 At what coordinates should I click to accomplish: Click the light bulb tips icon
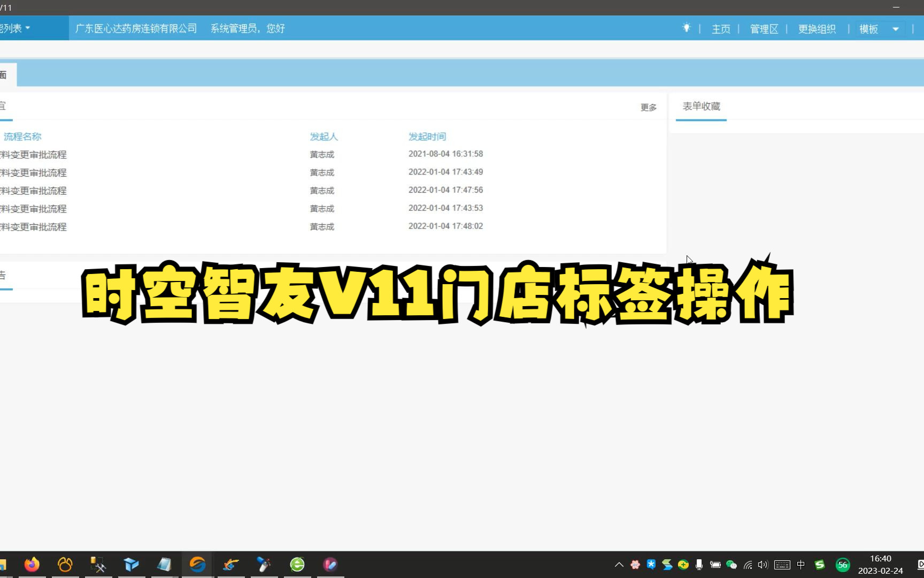(687, 28)
